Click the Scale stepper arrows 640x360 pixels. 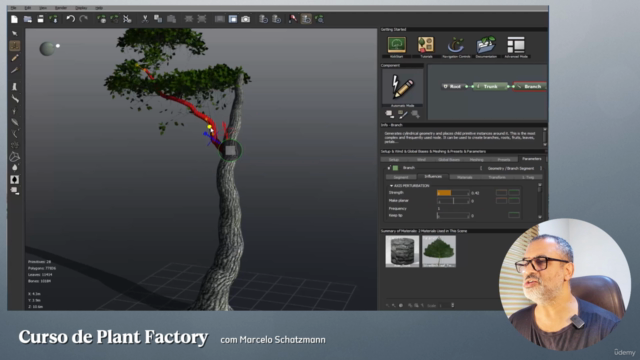point(452,305)
